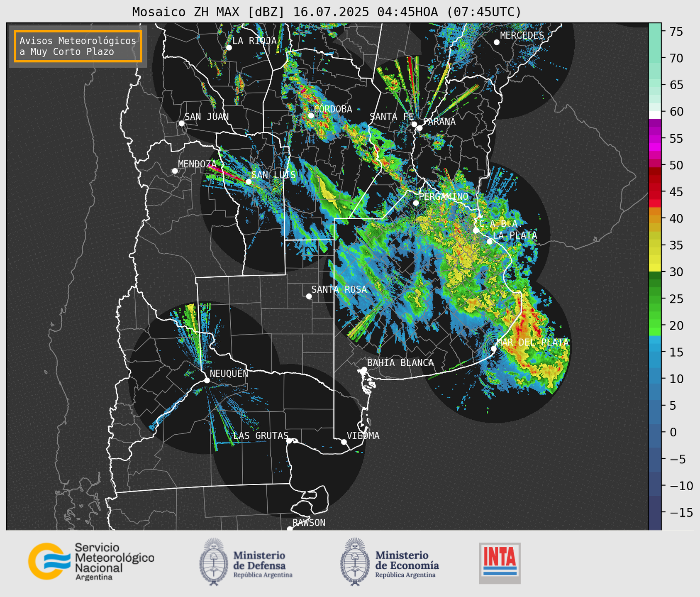The image size is (700, 597).
Task: Select the NEUQUÉN city marker
Action: tap(207, 380)
